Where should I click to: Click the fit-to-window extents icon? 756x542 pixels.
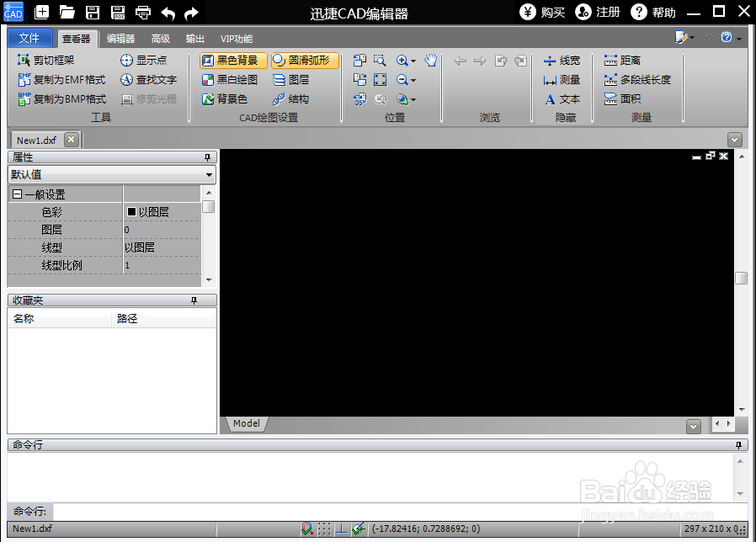pyautogui.click(x=380, y=80)
